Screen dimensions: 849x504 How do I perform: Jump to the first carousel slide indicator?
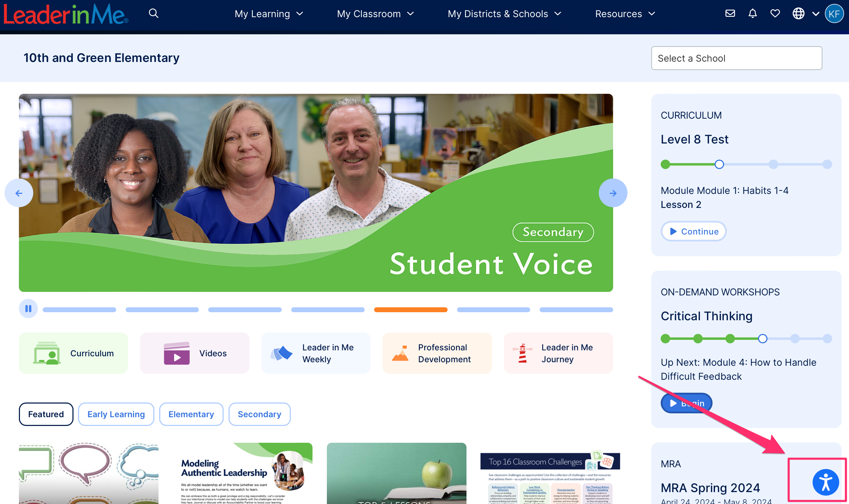(x=79, y=309)
